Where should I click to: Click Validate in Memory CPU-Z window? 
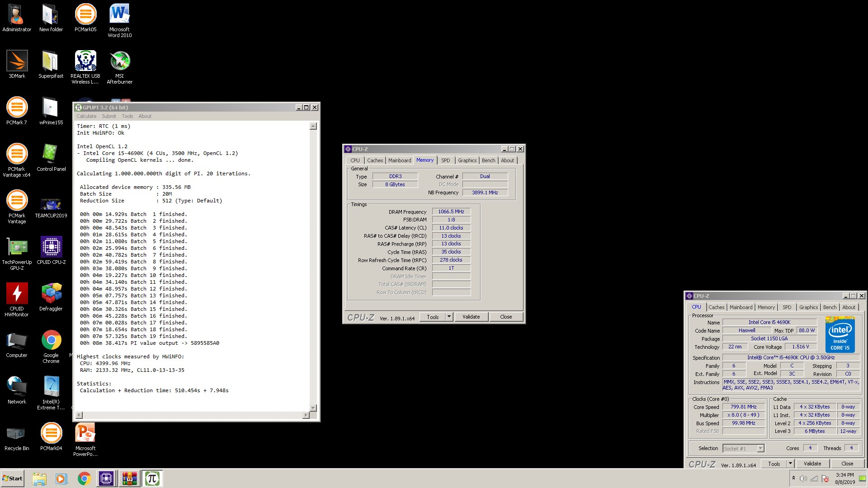pyautogui.click(x=471, y=317)
